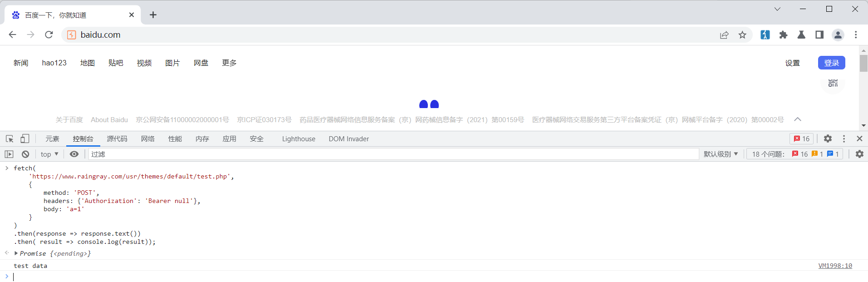Open console settings gear icon
The height and width of the screenshot is (282, 868).
[x=859, y=154]
